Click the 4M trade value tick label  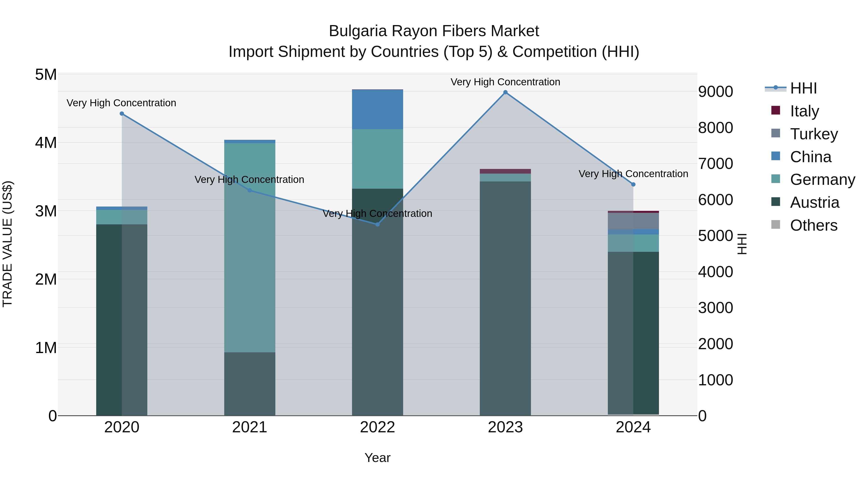tap(46, 143)
